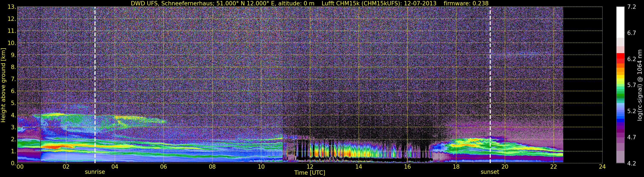Click the '24' tick label on time axis
Screen dimensions: 644x177
(602, 167)
